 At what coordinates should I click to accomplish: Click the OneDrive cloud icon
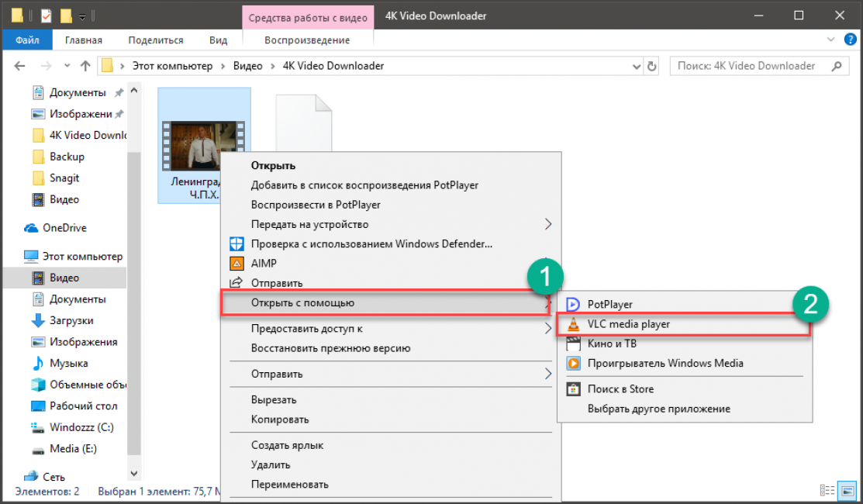[31, 228]
